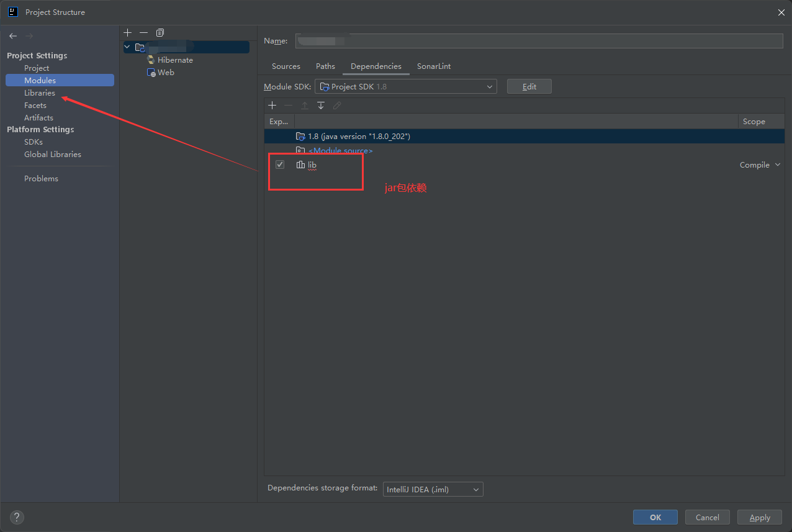Open Facets in the sidebar

[x=35, y=106]
